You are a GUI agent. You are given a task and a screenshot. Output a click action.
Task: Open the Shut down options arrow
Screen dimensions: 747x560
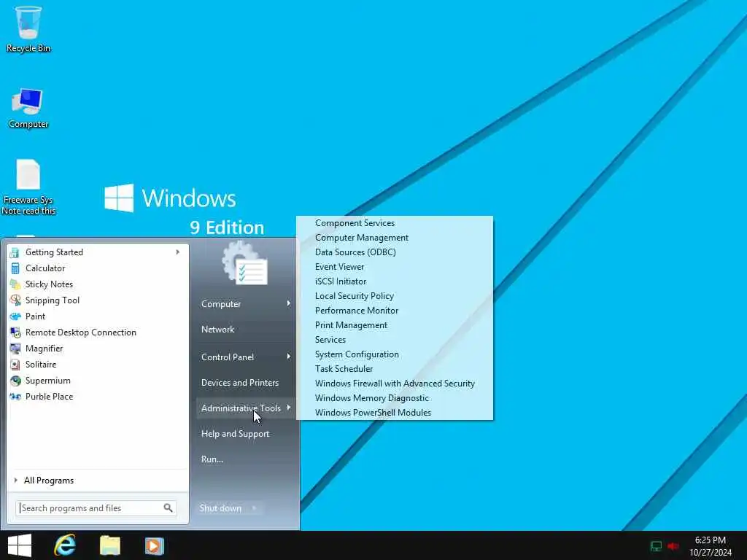(254, 508)
